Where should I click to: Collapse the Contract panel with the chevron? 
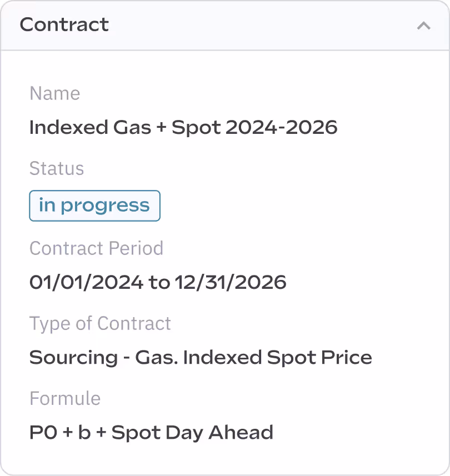423,26
